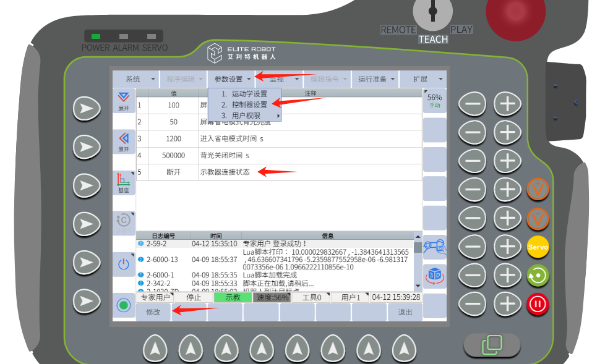Open the 系统 dropdown menu
Viewport: 592px width, 364px height.
point(137,79)
